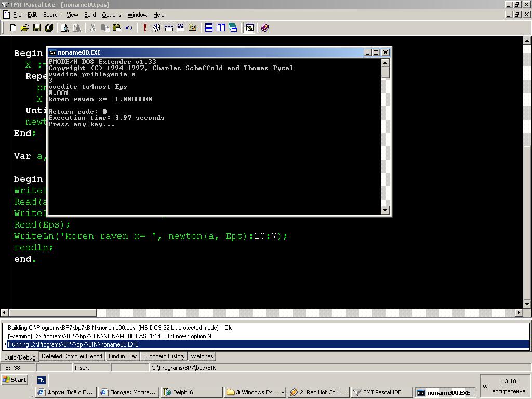Expand the Windows Explorer taskbar group dropdown
This screenshot has width=532, height=399.
(283, 392)
